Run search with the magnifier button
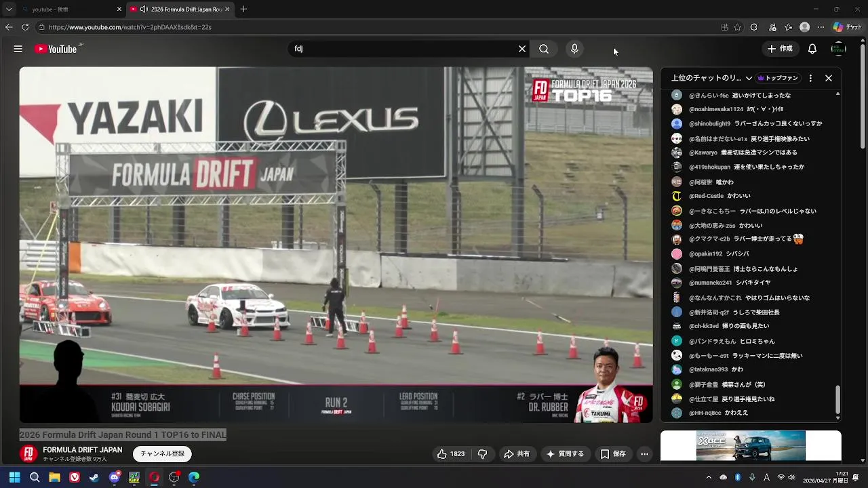This screenshot has width=868, height=488. pyautogui.click(x=544, y=49)
